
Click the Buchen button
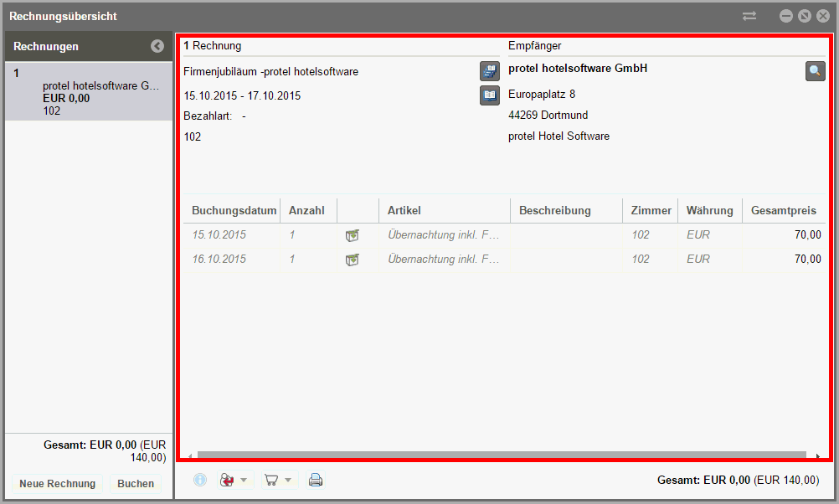(136, 484)
